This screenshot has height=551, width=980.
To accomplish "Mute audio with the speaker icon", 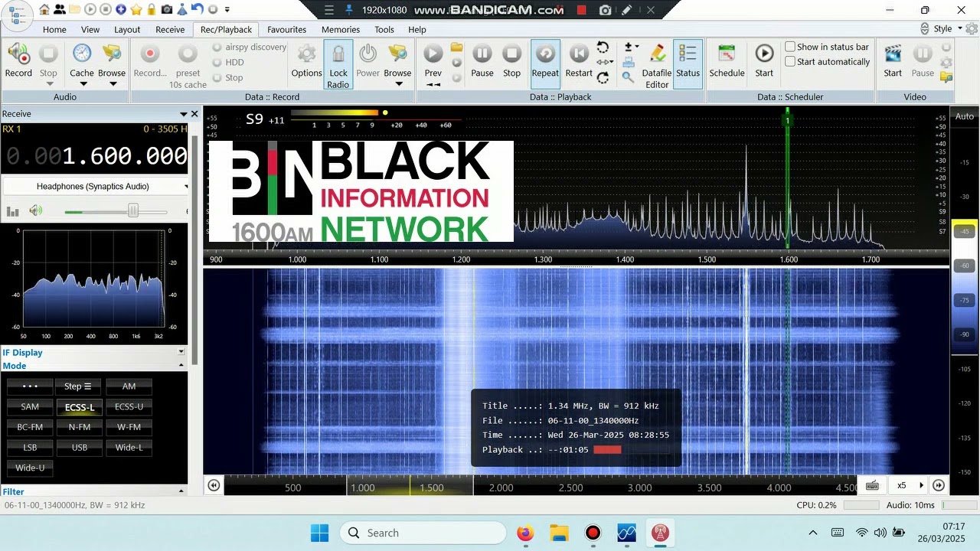I will 35,210.
